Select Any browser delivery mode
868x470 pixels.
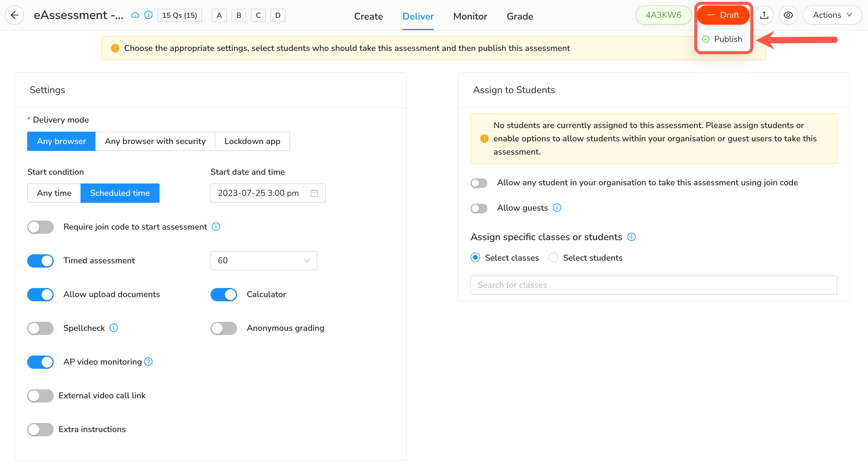61,141
